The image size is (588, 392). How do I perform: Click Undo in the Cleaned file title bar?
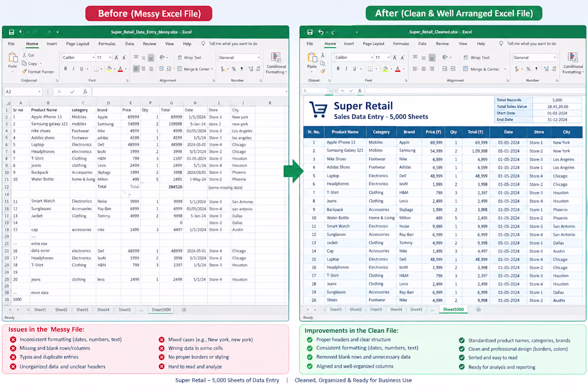pyautogui.click(x=321, y=32)
